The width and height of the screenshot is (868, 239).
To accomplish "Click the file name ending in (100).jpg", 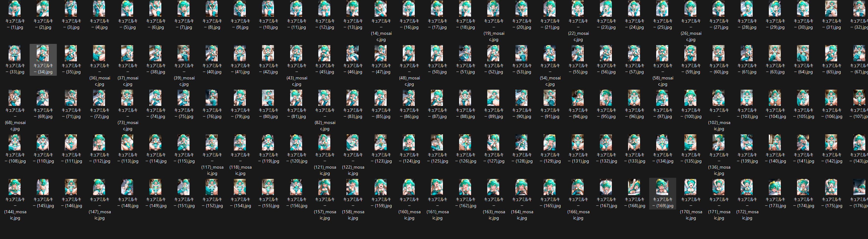I will (691, 113).
